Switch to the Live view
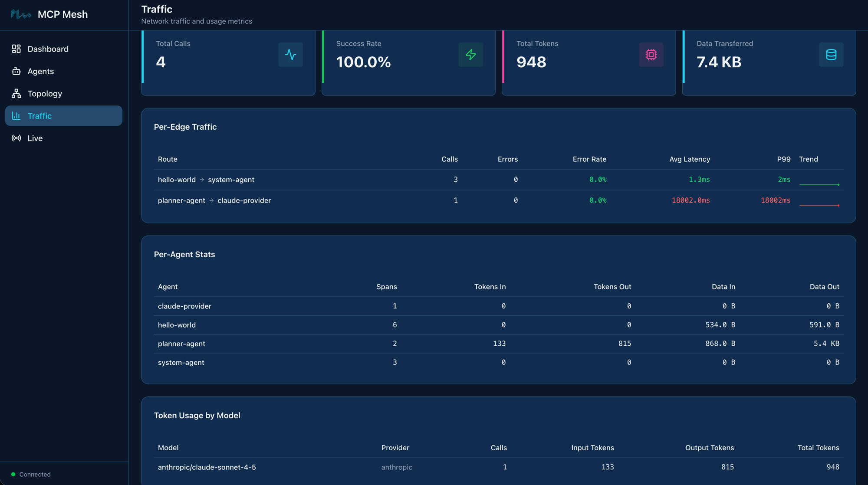Screen dimensions: 868x485 coord(35,138)
